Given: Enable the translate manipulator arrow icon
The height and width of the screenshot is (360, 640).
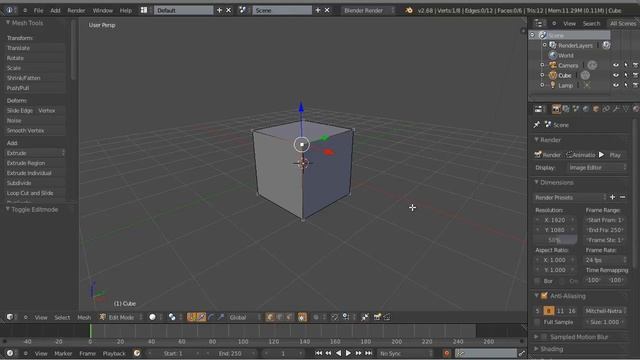Looking at the screenshot, I should tap(201, 317).
